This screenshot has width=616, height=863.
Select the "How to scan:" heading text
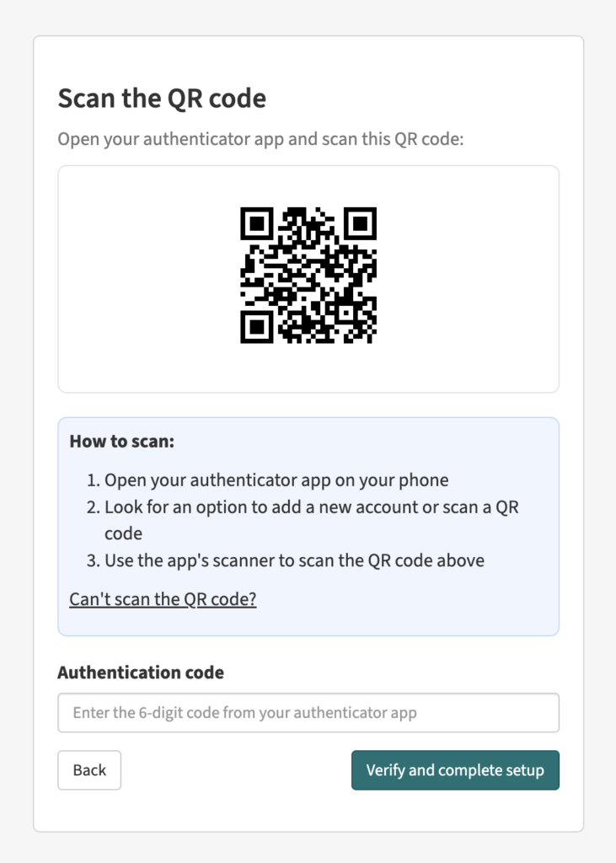[x=121, y=442]
